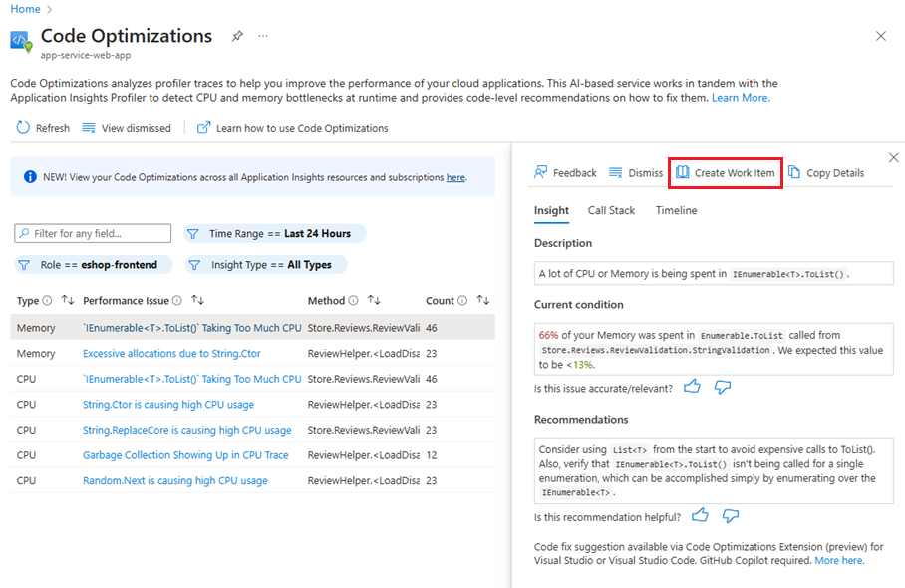The image size is (905, 588).
Task: Click thumbs up for issue accuracy
Action: point(693,387)
